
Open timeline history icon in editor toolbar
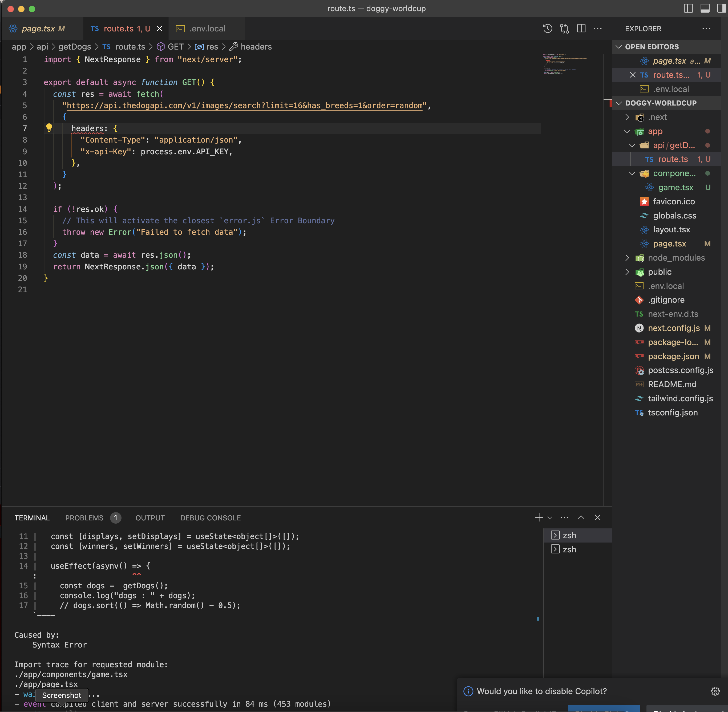pos(547,29)
